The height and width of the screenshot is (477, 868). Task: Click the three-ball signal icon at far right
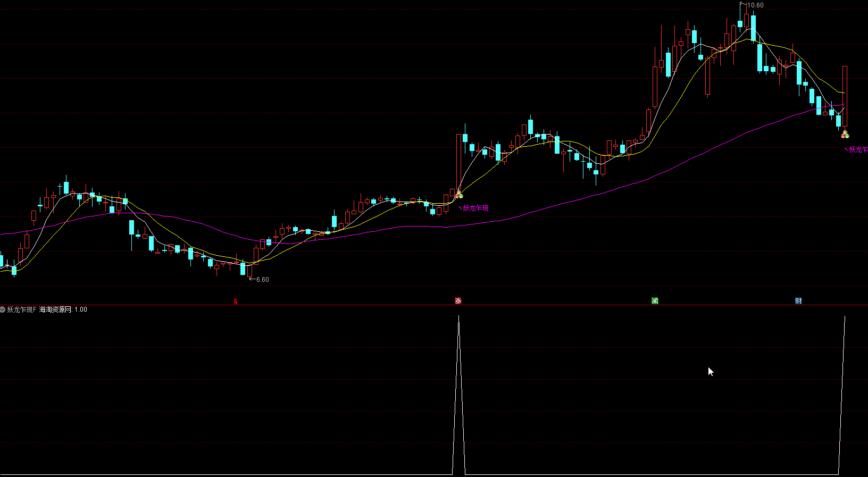tap(845, 135)
